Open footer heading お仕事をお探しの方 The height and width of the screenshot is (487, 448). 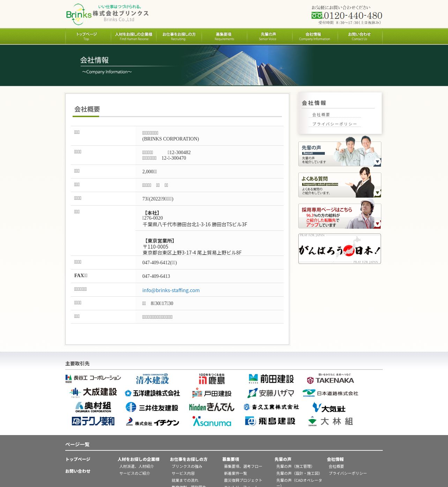(189, 459)
